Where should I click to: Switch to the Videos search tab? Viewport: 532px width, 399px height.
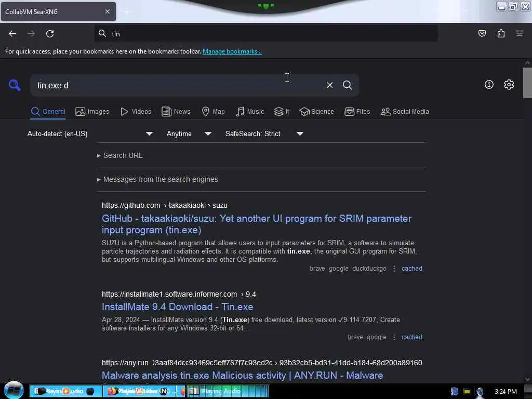(136, 112)
